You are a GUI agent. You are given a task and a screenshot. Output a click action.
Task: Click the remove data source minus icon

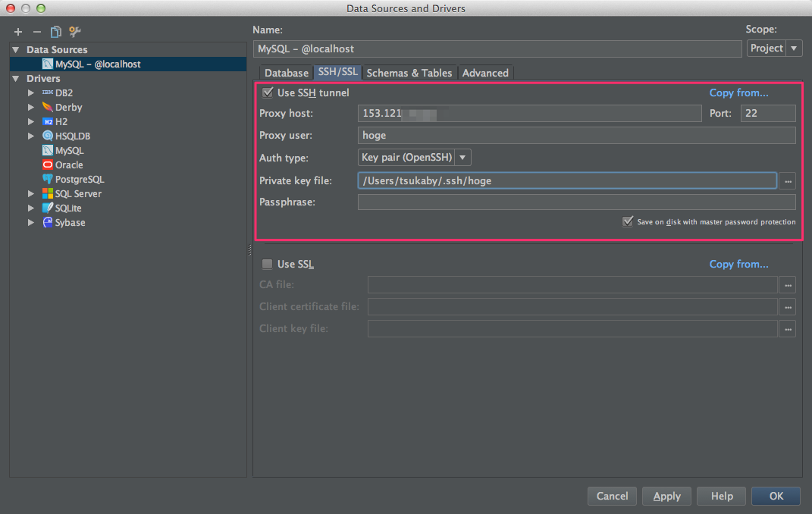point(36,32)
